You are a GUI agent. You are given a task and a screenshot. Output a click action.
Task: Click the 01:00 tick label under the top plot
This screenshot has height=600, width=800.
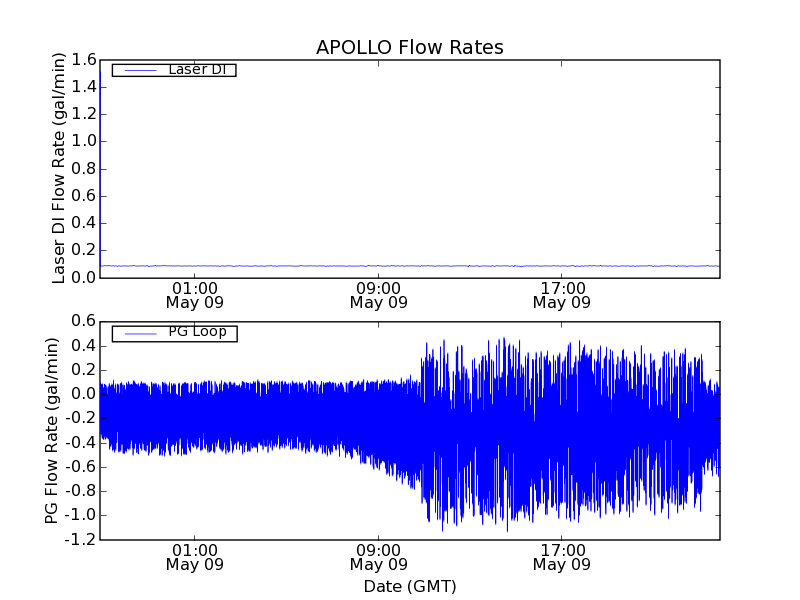click(194, 288)
